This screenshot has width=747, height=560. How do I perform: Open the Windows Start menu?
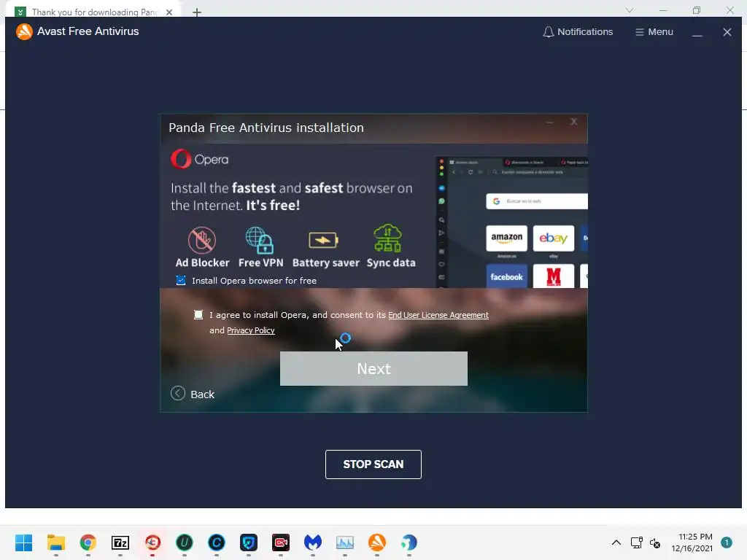point(24,542)
